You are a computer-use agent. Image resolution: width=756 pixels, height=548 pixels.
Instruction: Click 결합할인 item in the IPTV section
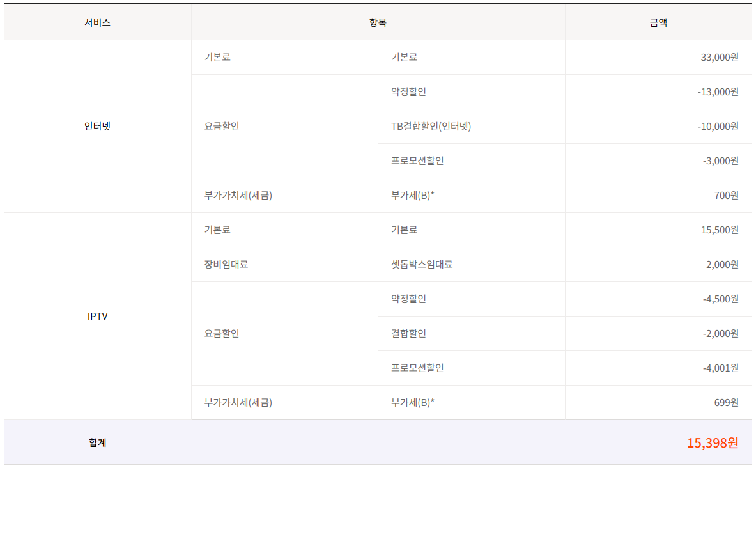408,333
